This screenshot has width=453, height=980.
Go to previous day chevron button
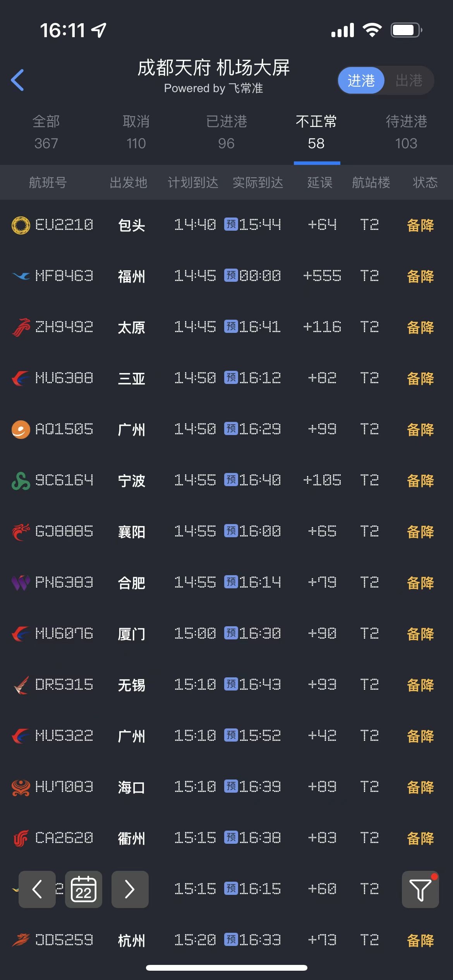(37, 889)
